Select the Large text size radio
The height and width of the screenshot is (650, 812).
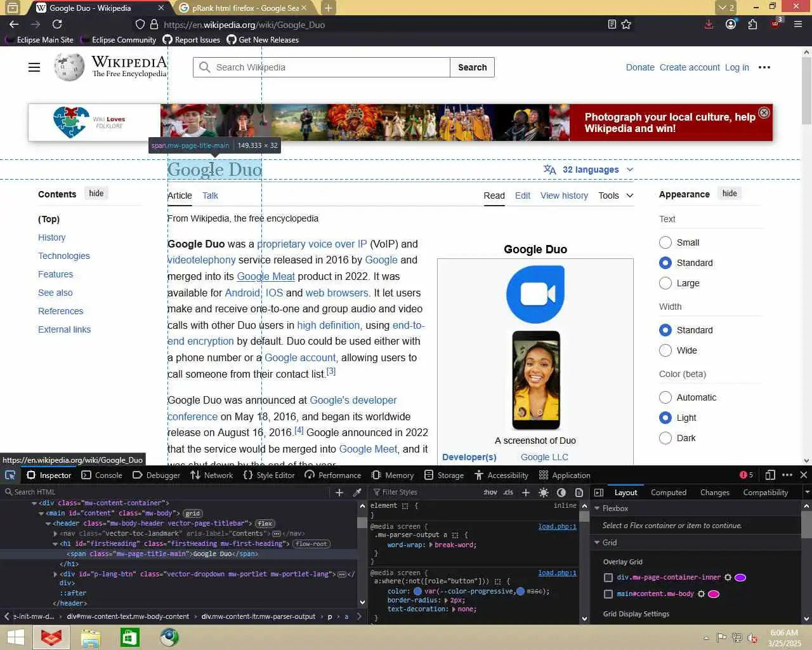[665, 283]
